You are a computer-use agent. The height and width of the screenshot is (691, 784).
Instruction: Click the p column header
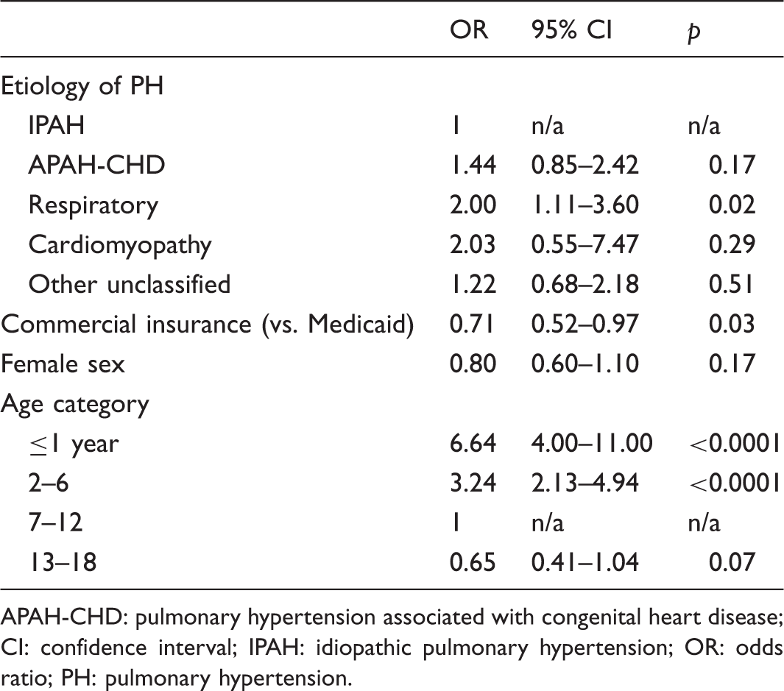click(694, 33)
